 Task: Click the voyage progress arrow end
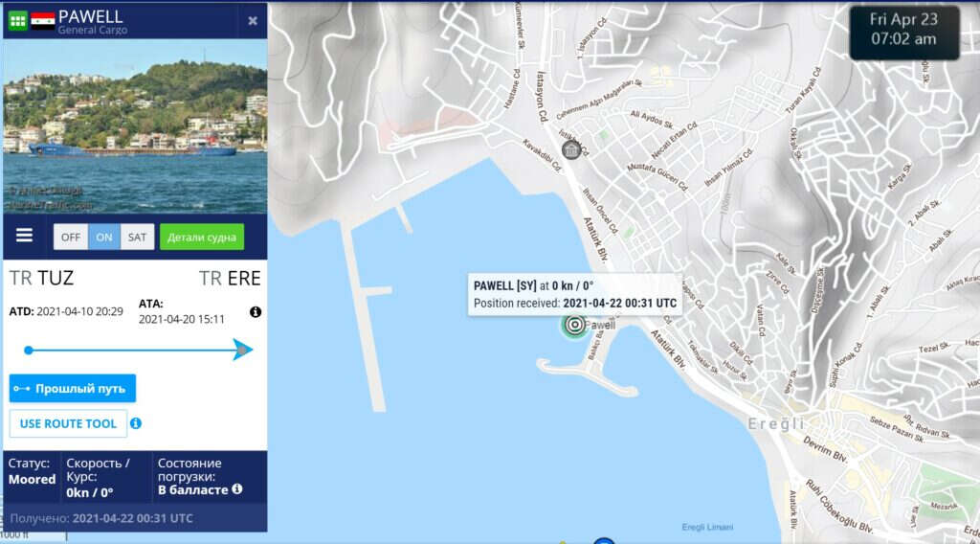pyautogui.click(x=242, y=350)
